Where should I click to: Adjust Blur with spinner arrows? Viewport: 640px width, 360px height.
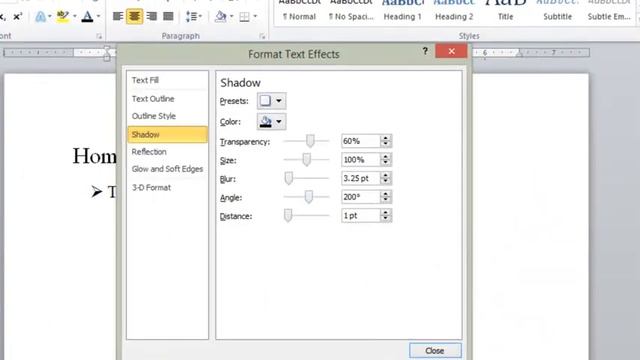tap(386, 178)
